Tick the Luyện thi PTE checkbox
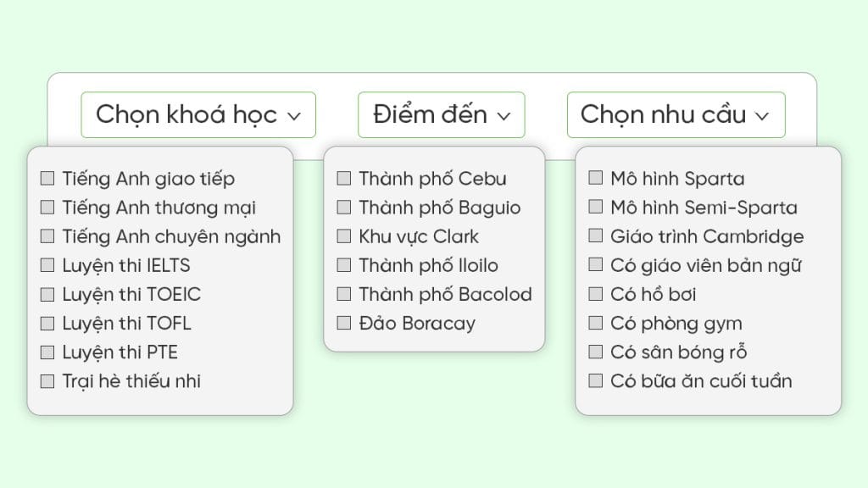The height and width of the screenshot is (488, 868). tap(47, 352)
